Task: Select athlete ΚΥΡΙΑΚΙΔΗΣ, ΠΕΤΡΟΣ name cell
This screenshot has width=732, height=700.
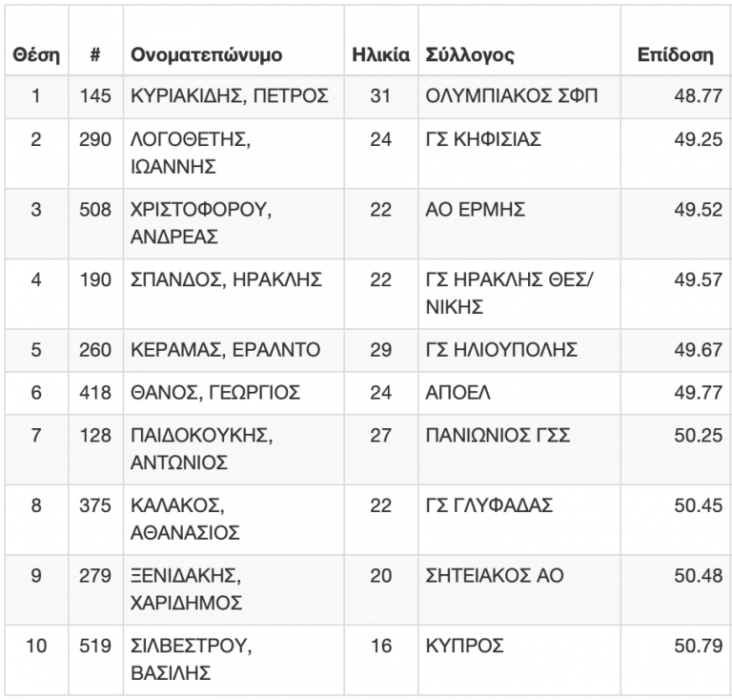Action: (230, 96)
